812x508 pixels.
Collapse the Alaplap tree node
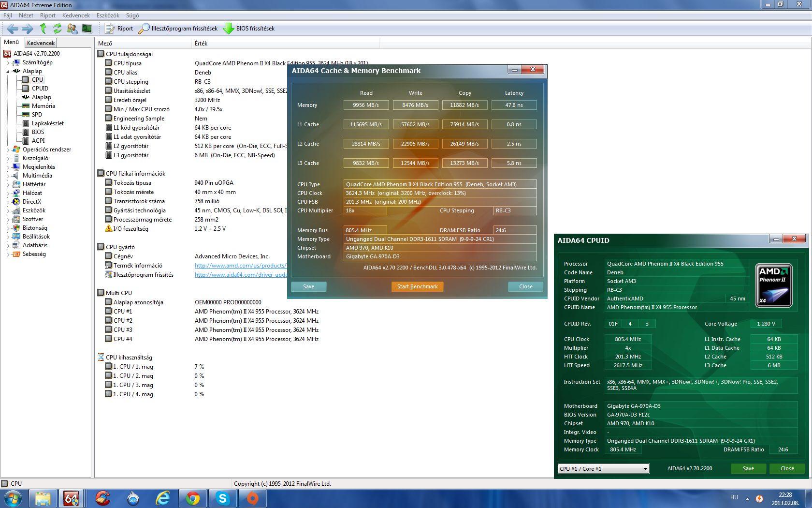(x=8, y=72)
